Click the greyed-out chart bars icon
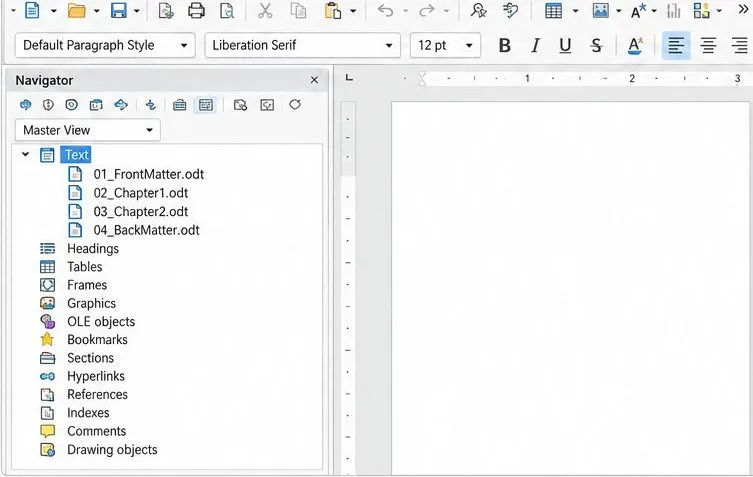753x477 pixels. (674, 10)
